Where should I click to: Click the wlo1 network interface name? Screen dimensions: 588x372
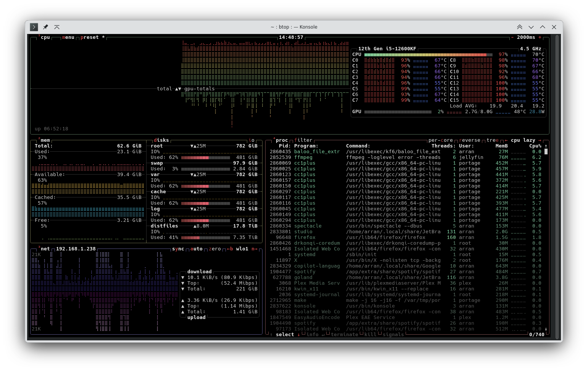(242, 249)
